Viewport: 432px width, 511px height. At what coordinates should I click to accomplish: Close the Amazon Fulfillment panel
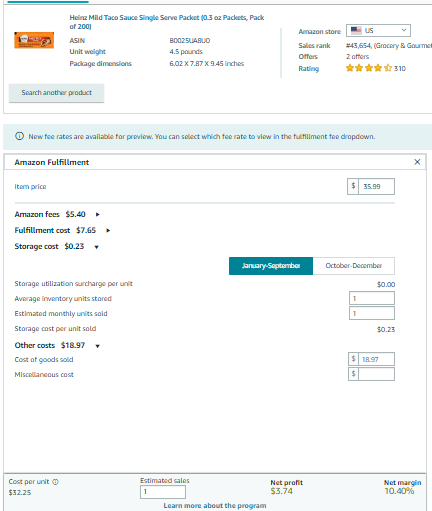(417, 162)
